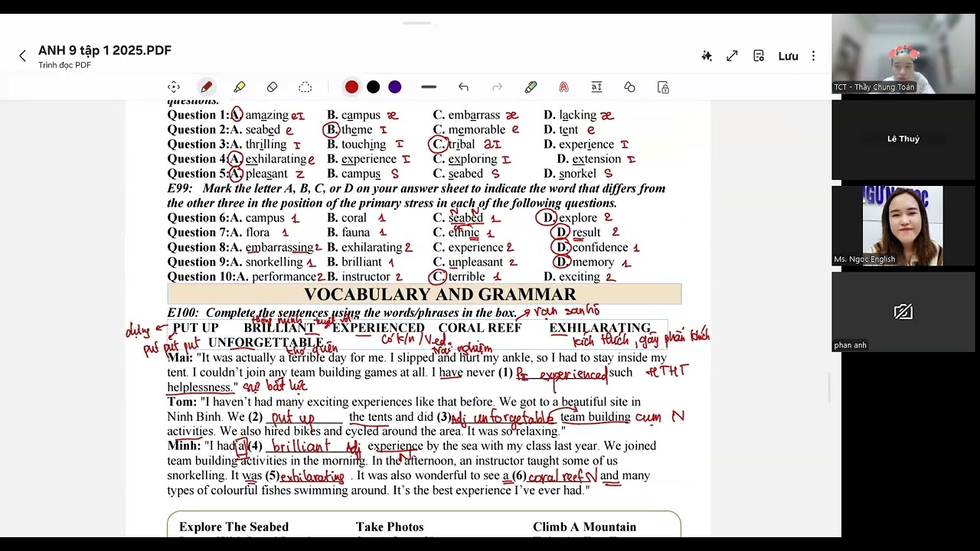
Task: Select the eraser tool
Action: 272,87
